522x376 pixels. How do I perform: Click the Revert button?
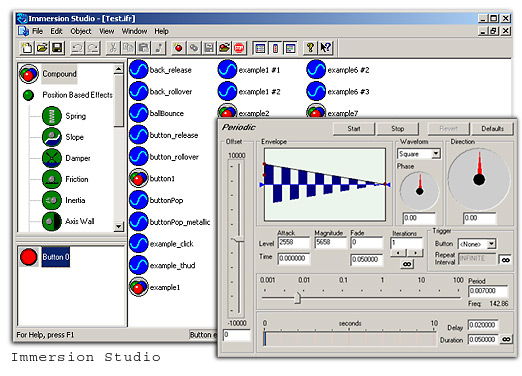click(448, 129)
